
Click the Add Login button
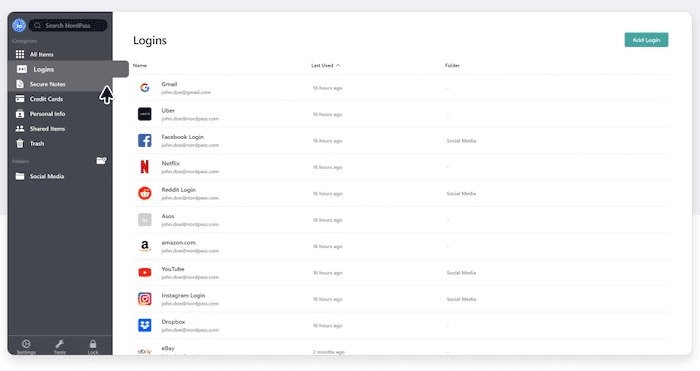(x=646, y=40)
